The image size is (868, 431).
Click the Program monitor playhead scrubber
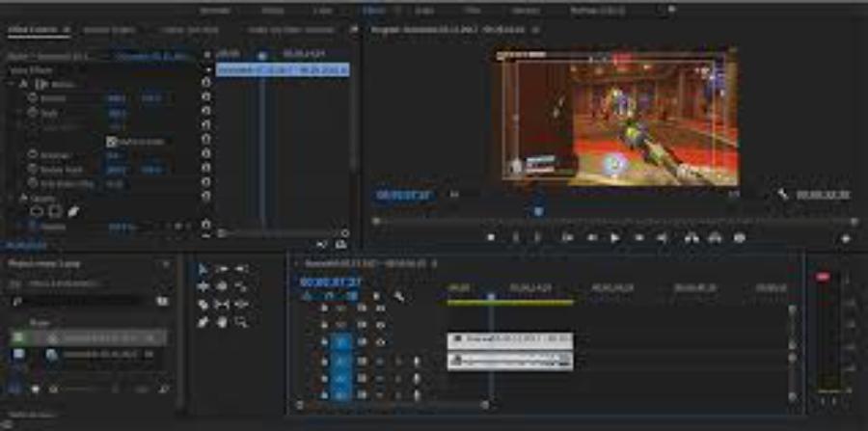(x=538, y=211)
